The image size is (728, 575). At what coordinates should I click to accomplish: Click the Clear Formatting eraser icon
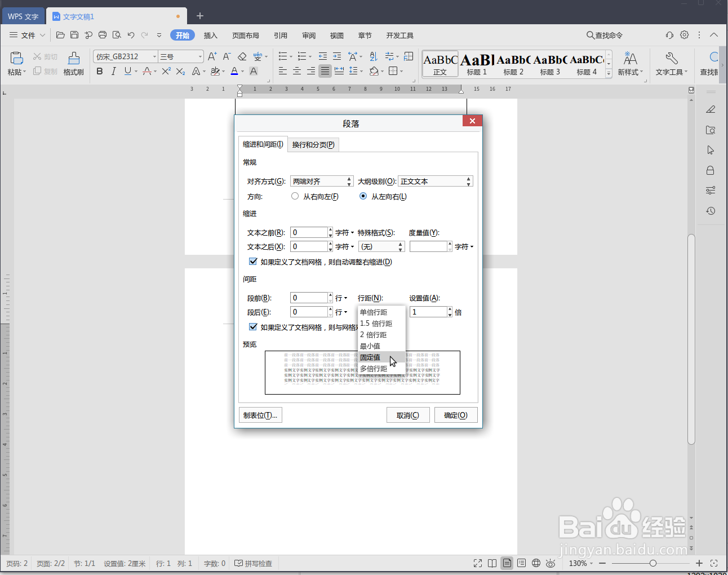[242, 56]
